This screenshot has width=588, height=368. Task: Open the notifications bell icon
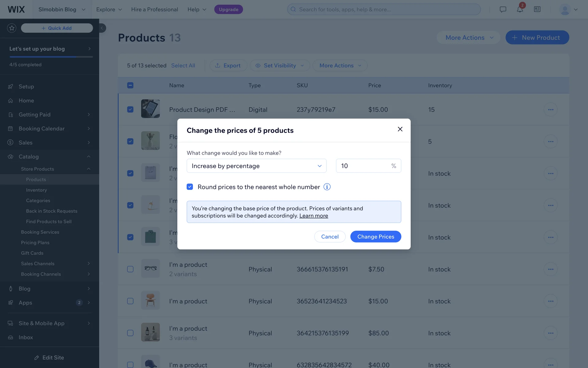[x=520, y=9]
